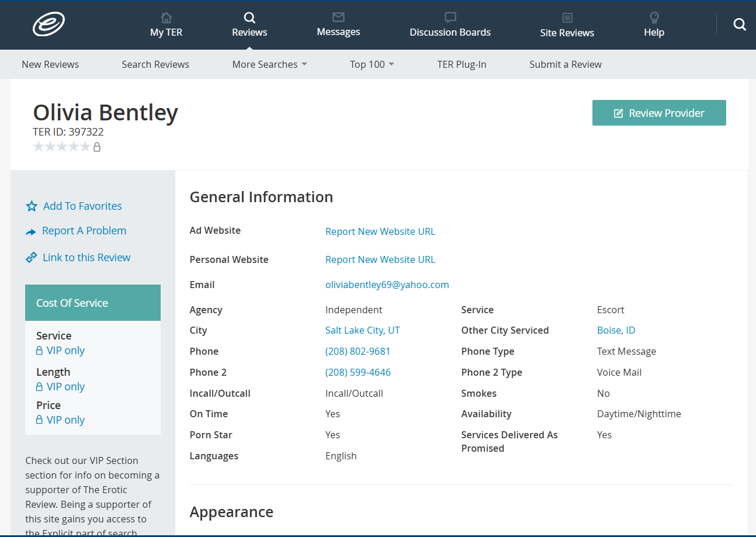The width and height of the screenshot is (756, 537).
Task: Open the Messages menu label
Action: (338, 32)
